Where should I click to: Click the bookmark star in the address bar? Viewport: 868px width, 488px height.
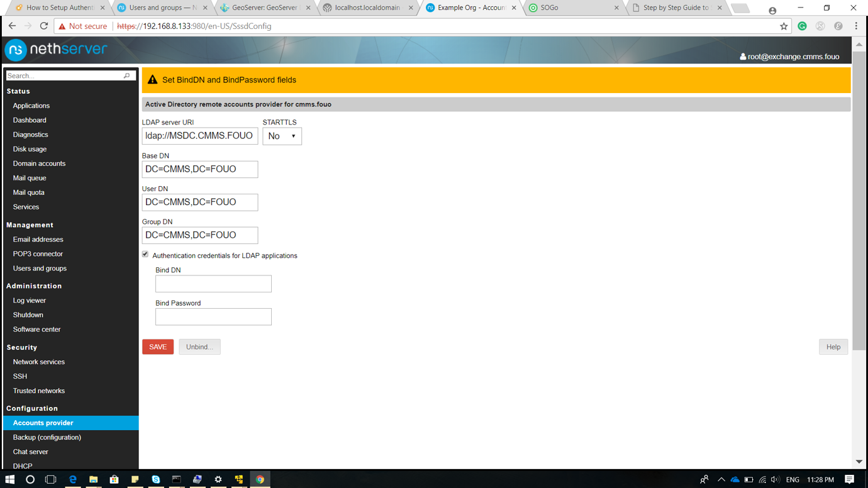pos(784,26)
